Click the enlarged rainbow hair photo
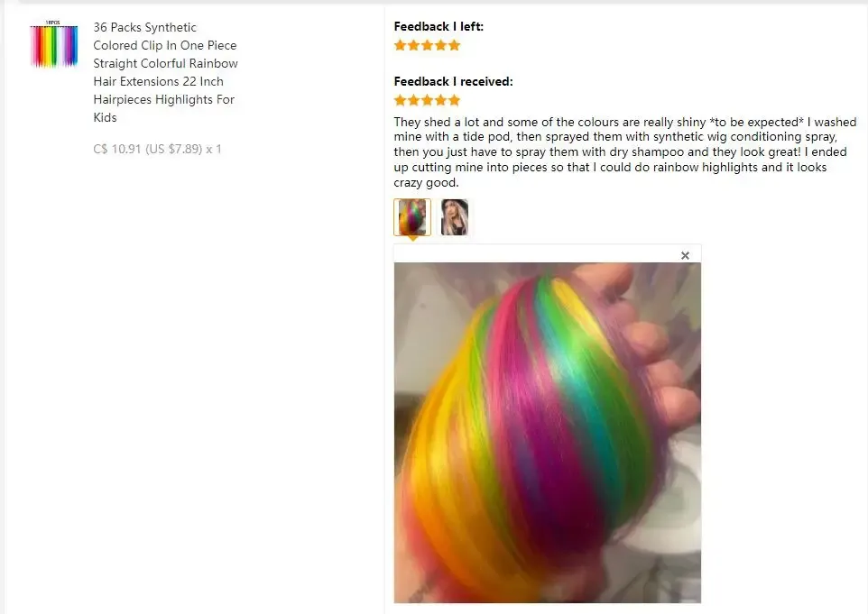 tap(547, 433)
